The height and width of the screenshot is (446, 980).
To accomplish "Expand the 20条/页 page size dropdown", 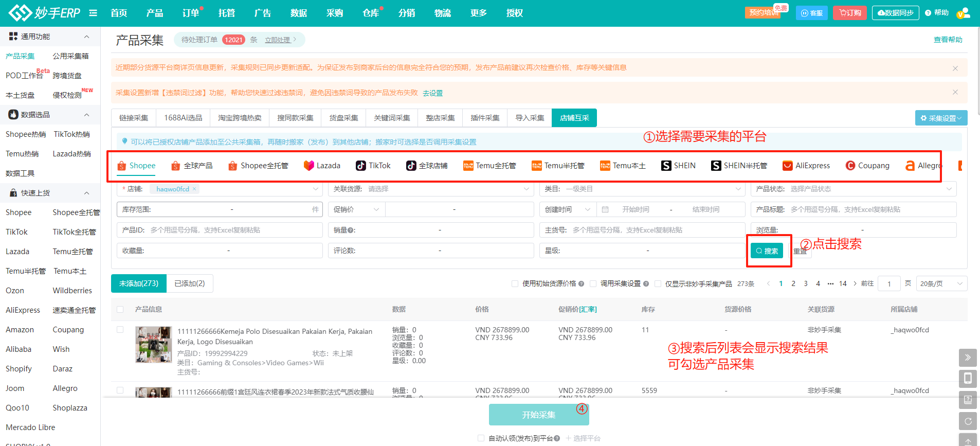I will point(941,284).
